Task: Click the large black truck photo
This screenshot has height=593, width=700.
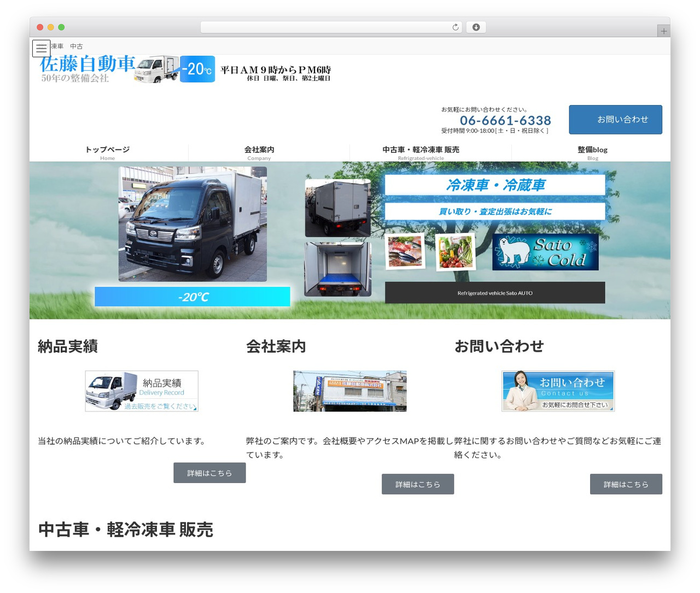Action: 192,224
